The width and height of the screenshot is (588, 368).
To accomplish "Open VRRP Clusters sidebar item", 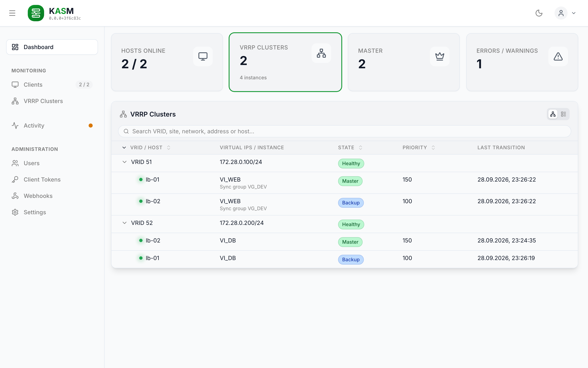I will pos(52,101).
